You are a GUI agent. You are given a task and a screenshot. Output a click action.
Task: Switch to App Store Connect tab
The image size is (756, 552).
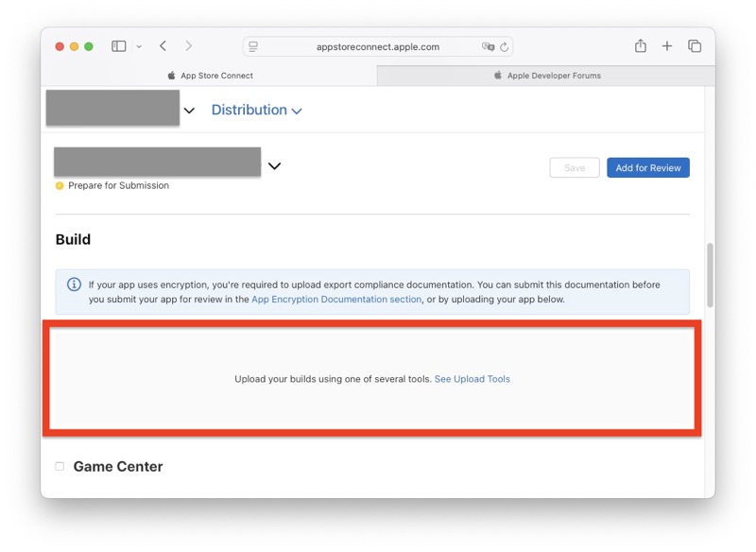[x=209, y=76]
